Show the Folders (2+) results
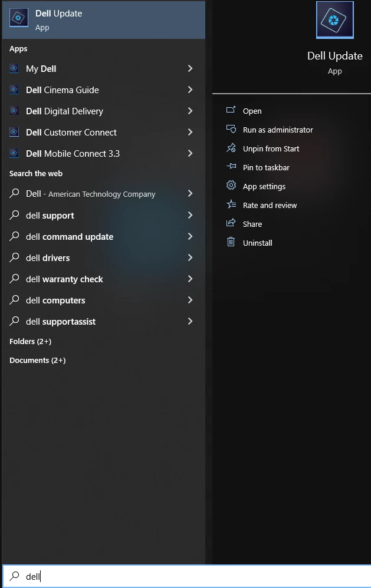Viewport: 371px width, 588px height. [x=31, y=342]
